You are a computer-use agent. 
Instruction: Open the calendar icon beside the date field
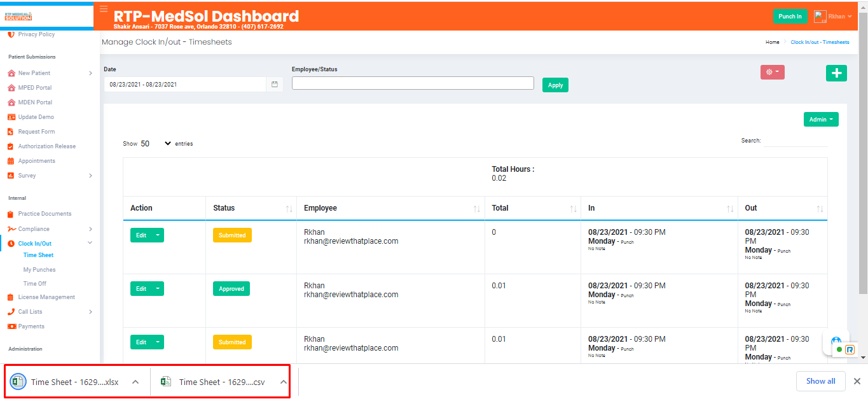(275, 84)
